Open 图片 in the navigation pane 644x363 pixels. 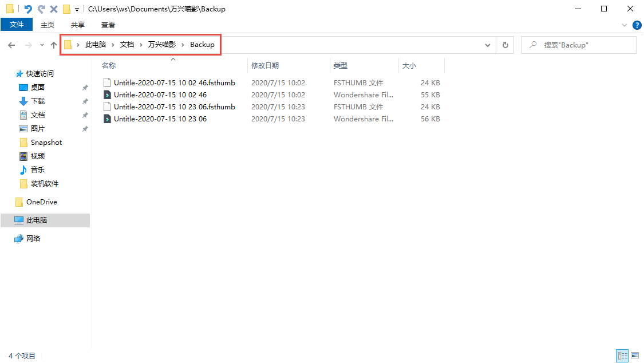38,128
